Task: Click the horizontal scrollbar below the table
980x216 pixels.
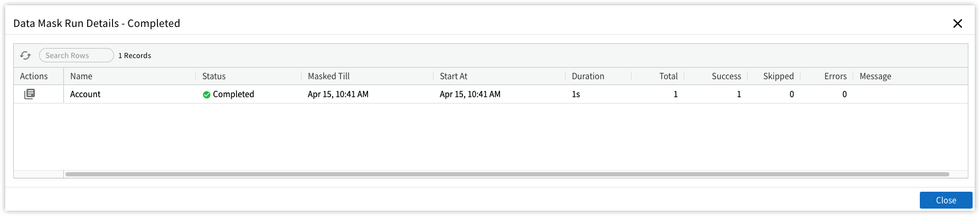Action: [507, 174]
